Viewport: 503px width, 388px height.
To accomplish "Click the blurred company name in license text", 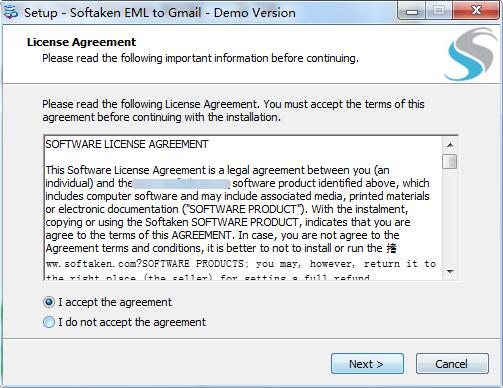I will [x=182, y=184].
